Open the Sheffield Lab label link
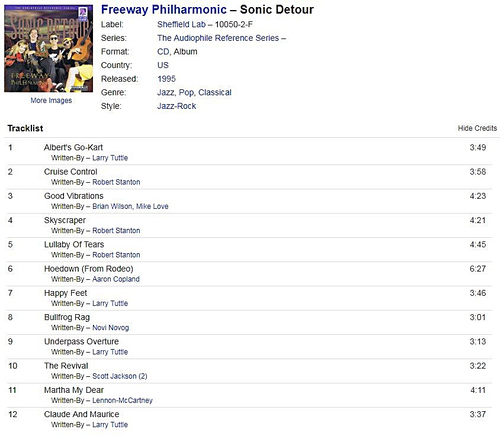504x439 pixels. click(181, 24)
